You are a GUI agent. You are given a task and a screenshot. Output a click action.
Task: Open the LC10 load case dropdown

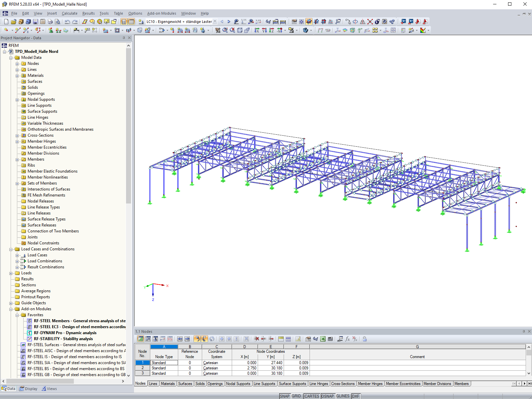[x=215, y=22]
